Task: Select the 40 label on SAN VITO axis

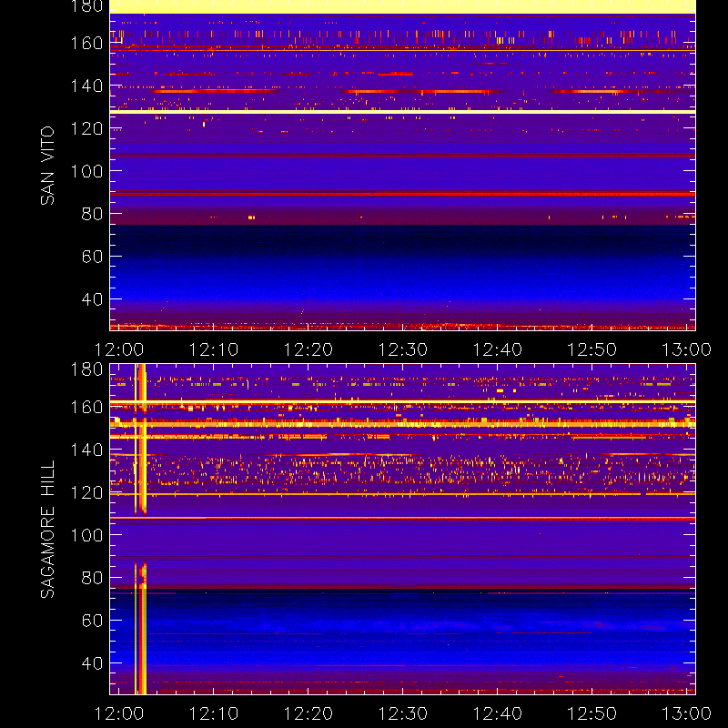Action: click(x=92, y=299)
